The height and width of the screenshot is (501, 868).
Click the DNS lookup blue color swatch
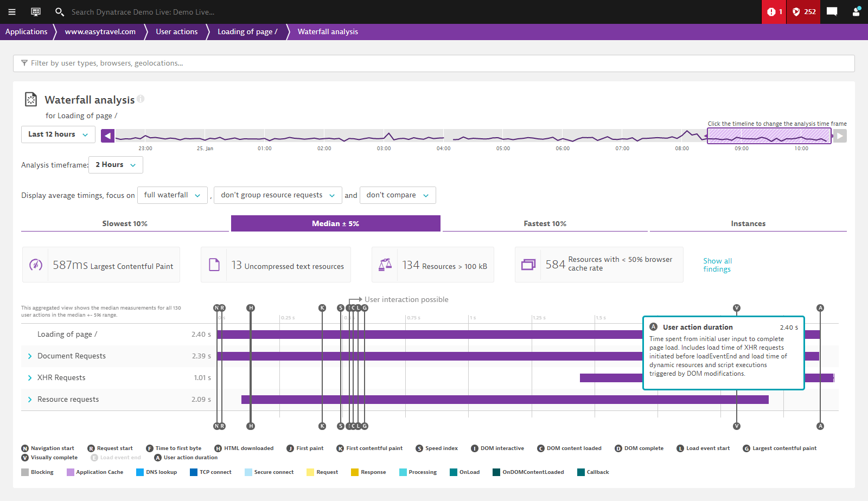click(x=140, y=472)
